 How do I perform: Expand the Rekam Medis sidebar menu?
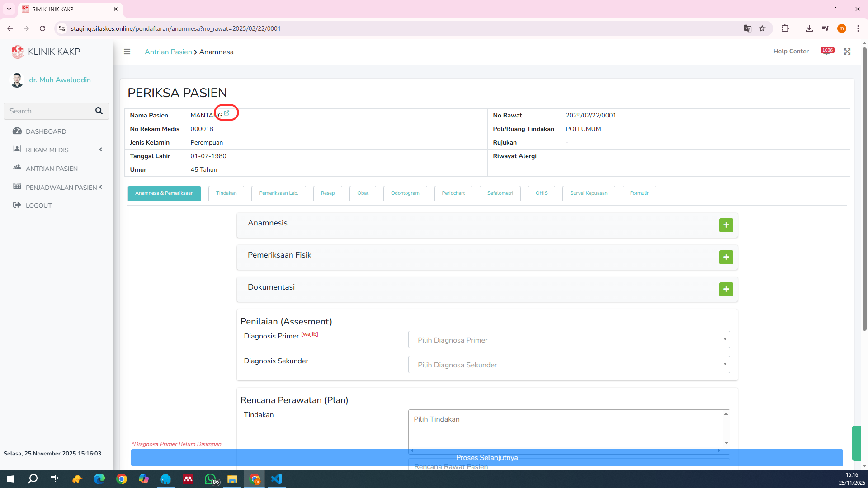[x=47, y=150]
